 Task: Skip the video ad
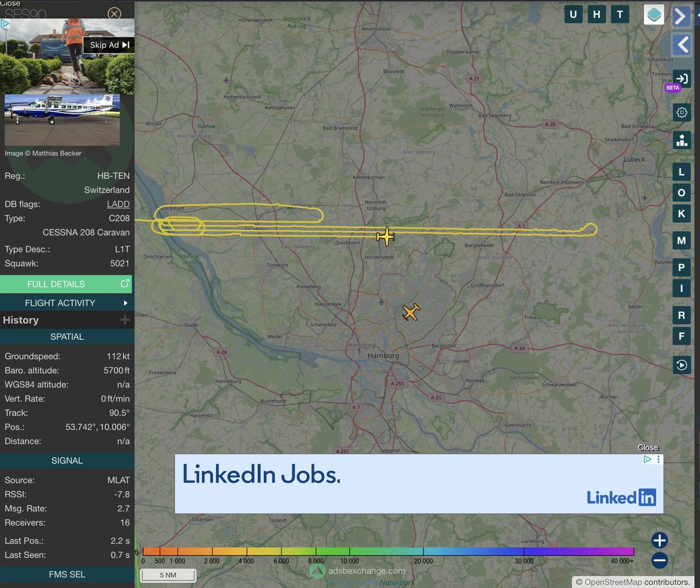[109, 45]
